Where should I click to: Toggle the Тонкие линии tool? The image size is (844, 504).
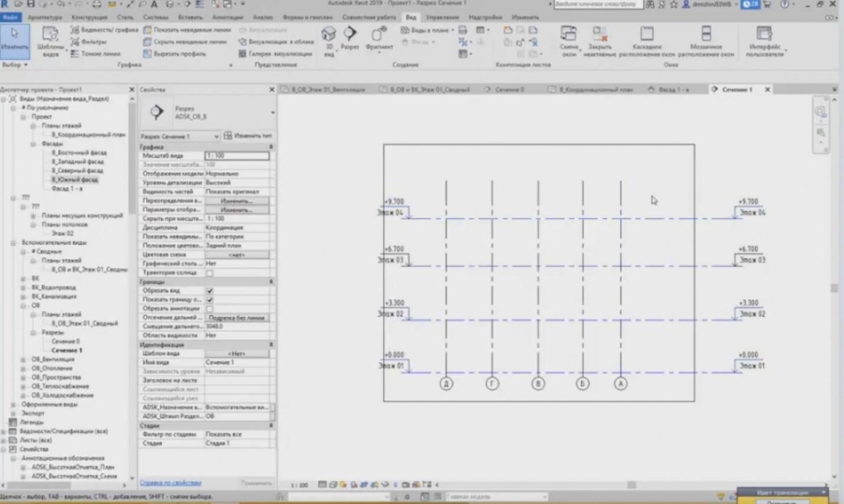pyautogui.click(x=96, y=54)
